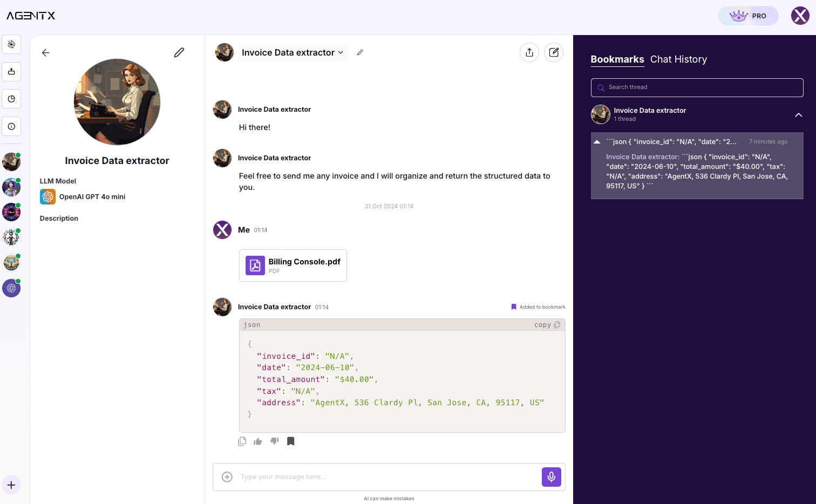The width and height of the screenshot is (816, 504).
Task: Open the swirl icon at top of left sidebar
Action: tap(11, 44)
